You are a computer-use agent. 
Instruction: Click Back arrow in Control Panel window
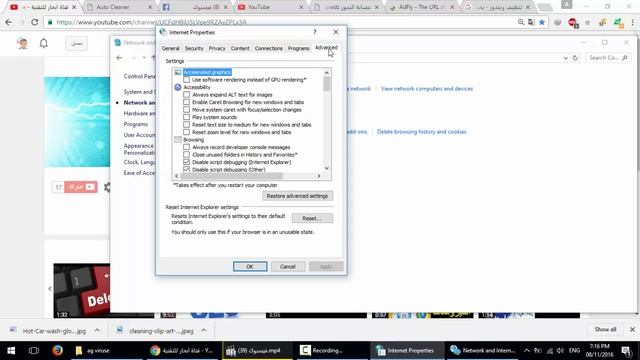(119, 58)
